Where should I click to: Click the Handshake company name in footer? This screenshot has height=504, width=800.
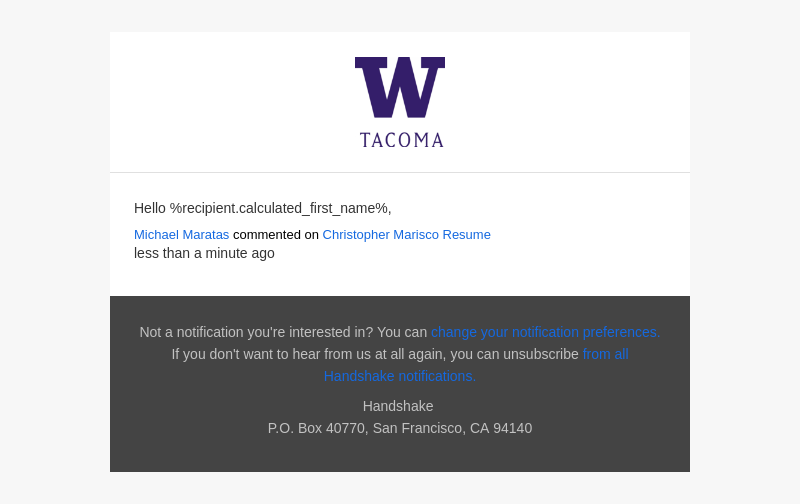point(398,406)
